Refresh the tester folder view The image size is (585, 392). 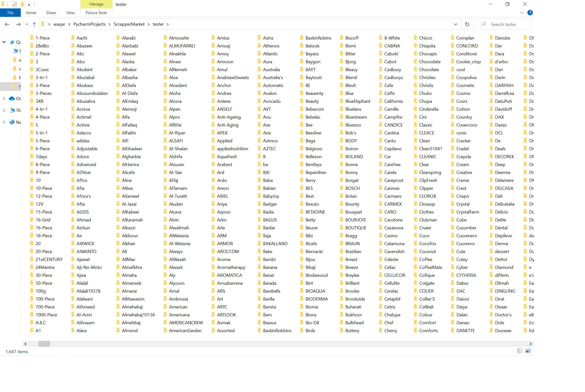467,24
